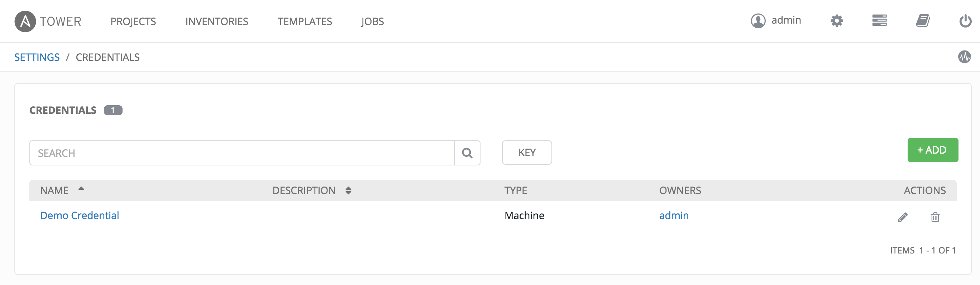The image size is (980, 285).
Task: Show the search Key button
Action: click(x=526, y=153)
